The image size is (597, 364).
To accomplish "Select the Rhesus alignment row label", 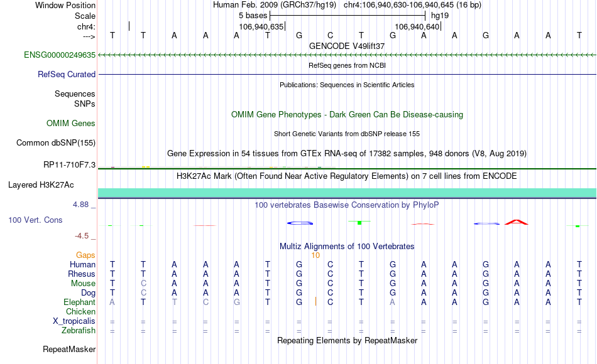I will pos(82,274).
